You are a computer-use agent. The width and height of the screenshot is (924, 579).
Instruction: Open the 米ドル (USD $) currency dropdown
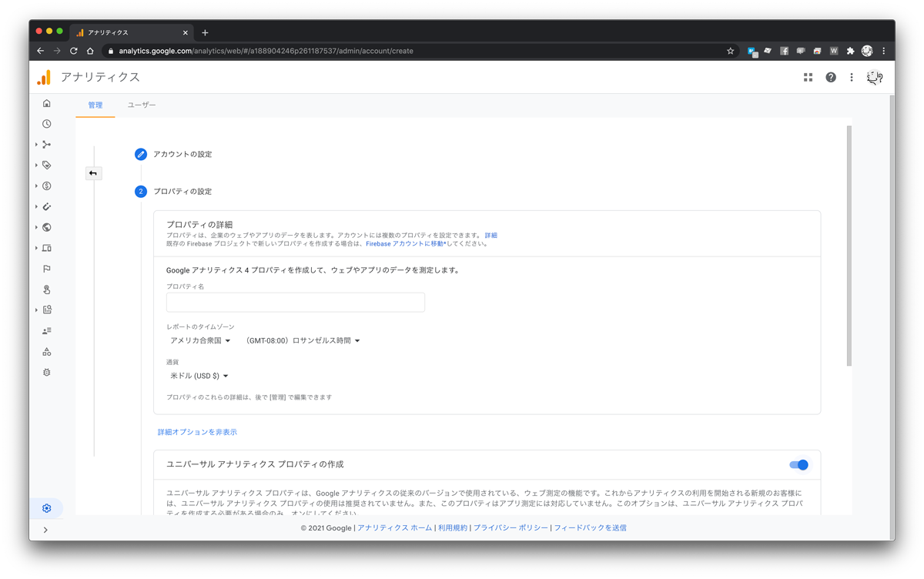coord(199,375)
